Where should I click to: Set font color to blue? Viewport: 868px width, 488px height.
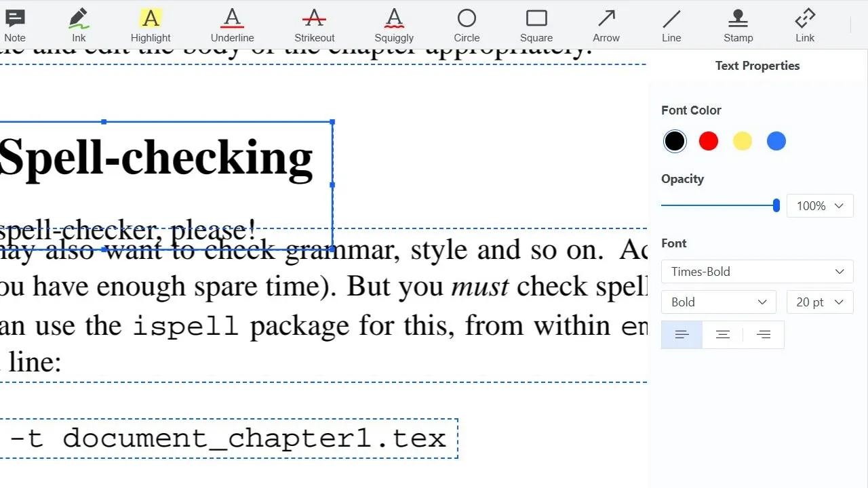coord(776,141)
